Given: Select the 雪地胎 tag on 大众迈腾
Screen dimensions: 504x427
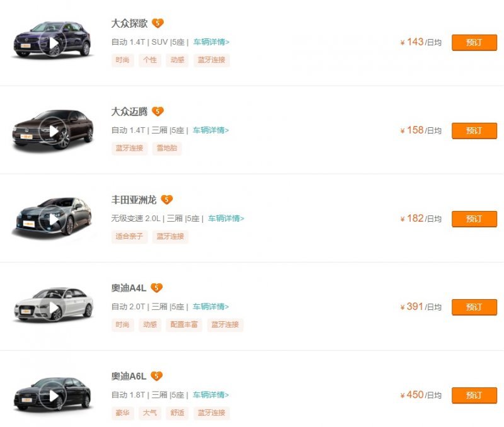Looking at the screenshot, I should 167,149.
